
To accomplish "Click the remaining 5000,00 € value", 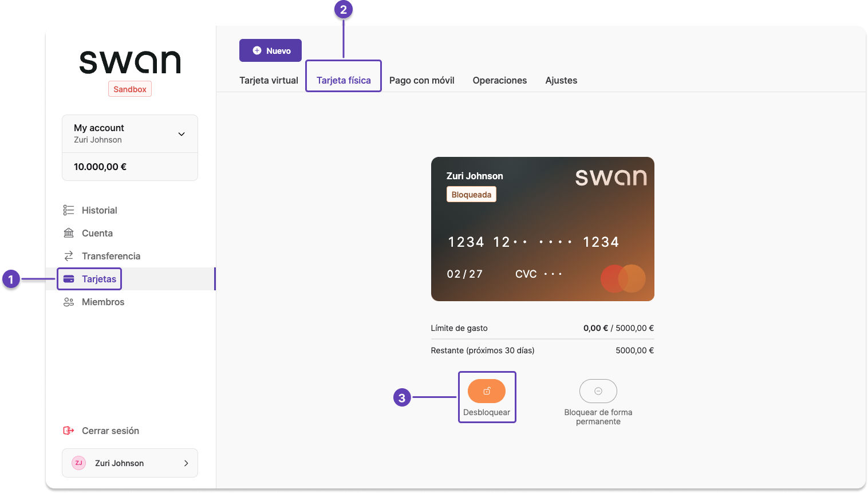I will (634, 350).
